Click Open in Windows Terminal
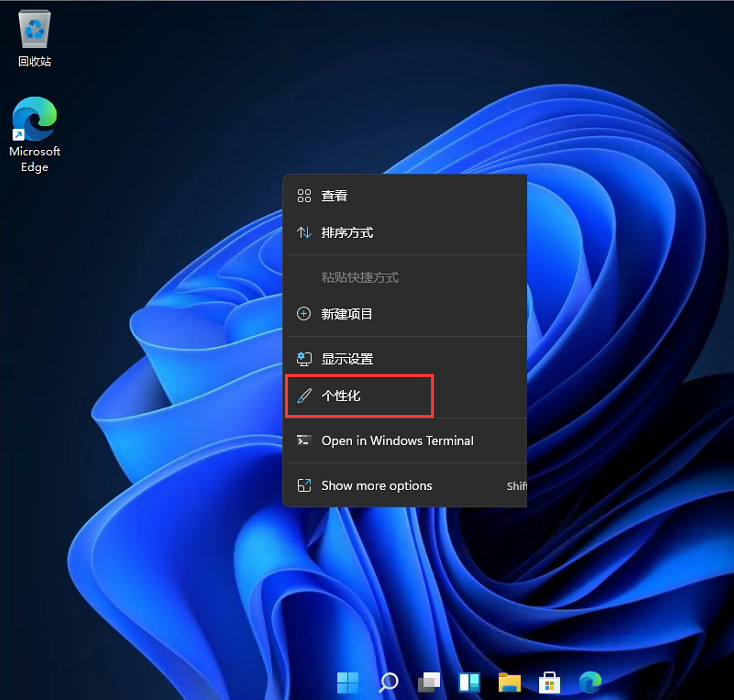The width and height of the screenshot is (734, 700). click(397, 441)
